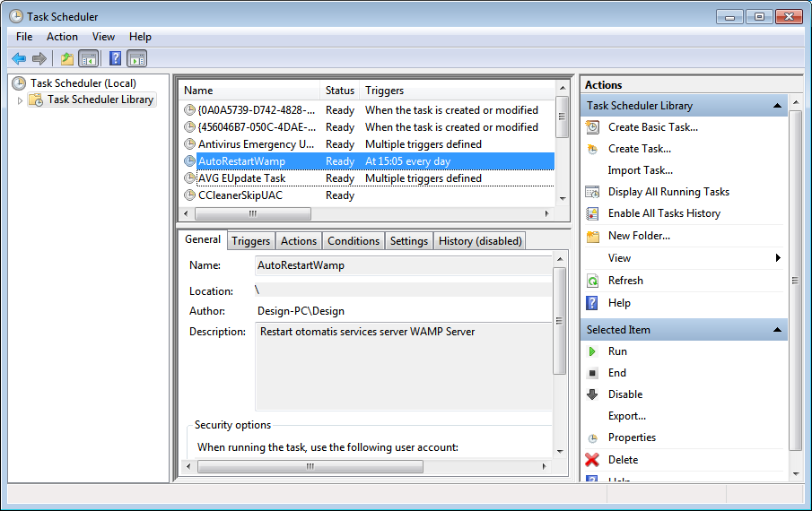
Task: Click the Actions pane scroll down arrow
Action: pos(796,473)
